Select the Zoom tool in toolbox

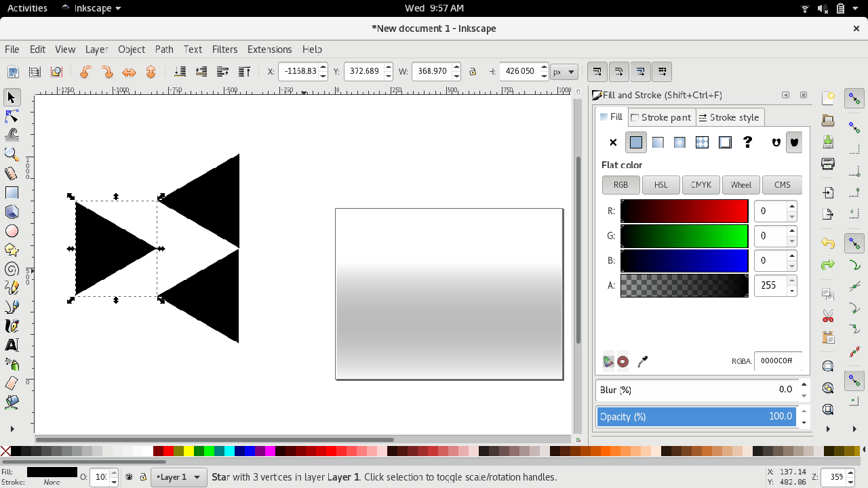tap(12, 155)
